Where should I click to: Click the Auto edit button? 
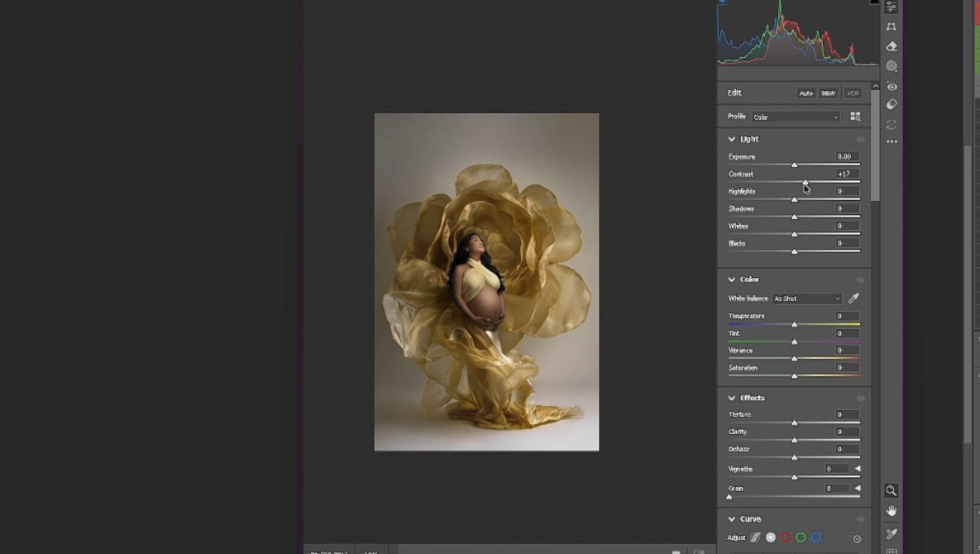[x=806, y=93]
